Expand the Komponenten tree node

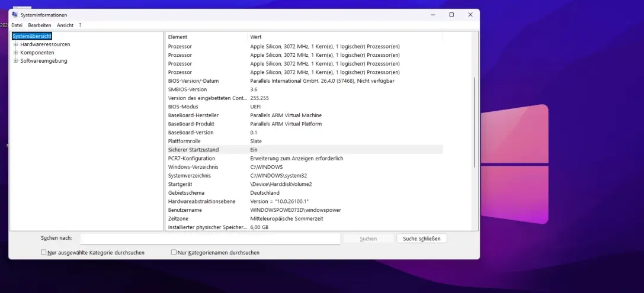(x=15, y=53)
